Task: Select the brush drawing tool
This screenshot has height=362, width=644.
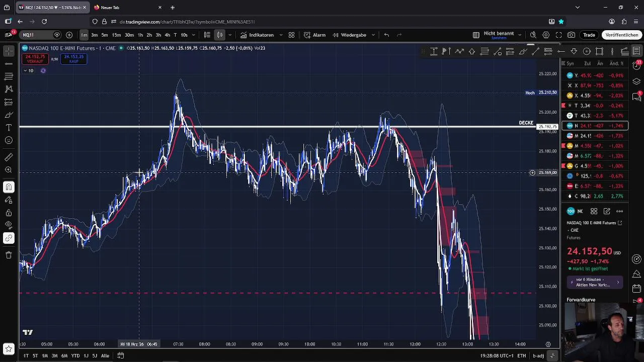Action: (9, 115)
